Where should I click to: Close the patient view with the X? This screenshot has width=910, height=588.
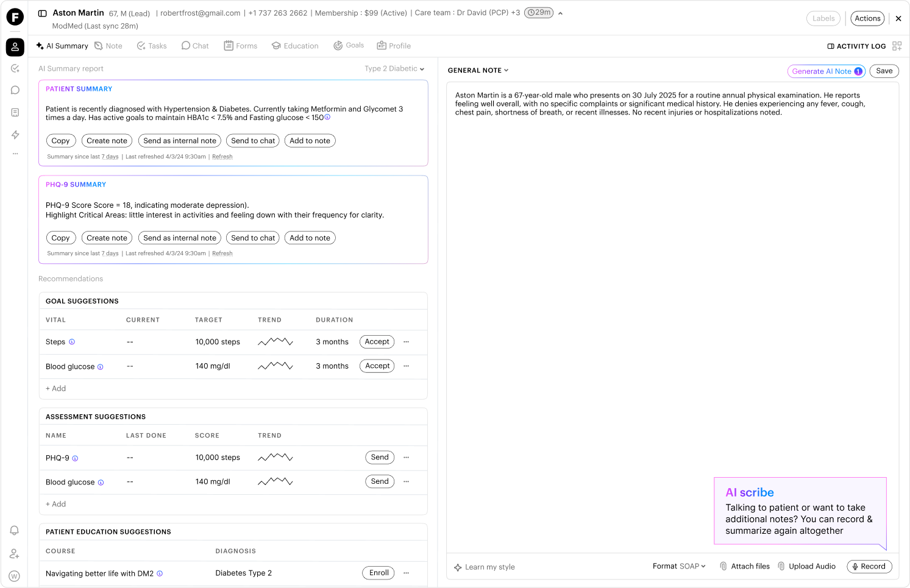click(898, 19)
